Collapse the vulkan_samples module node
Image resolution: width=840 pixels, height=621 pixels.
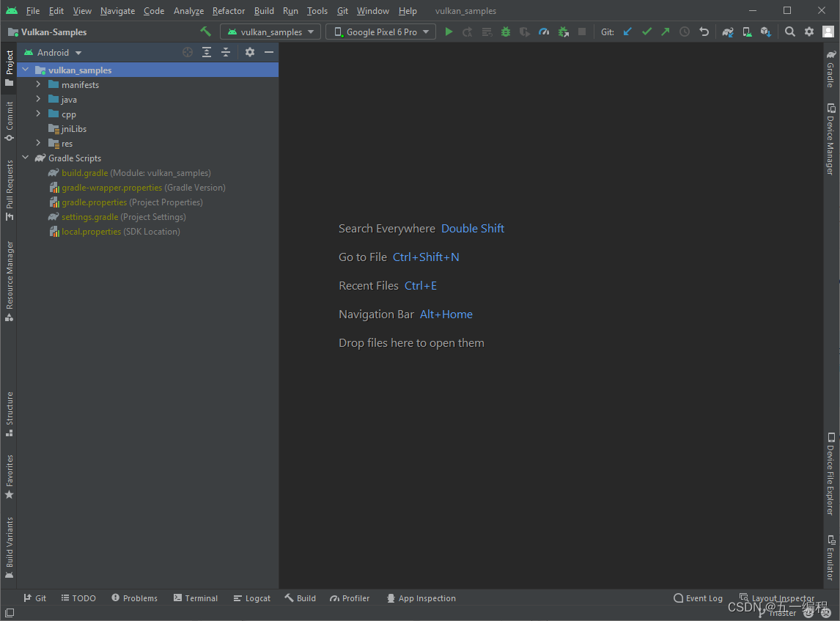pos(25,70)
